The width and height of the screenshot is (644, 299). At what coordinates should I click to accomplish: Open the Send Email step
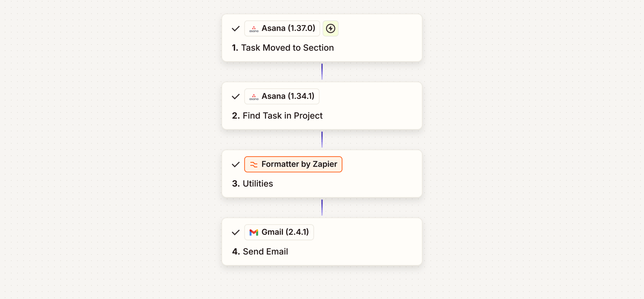point(265,252)
